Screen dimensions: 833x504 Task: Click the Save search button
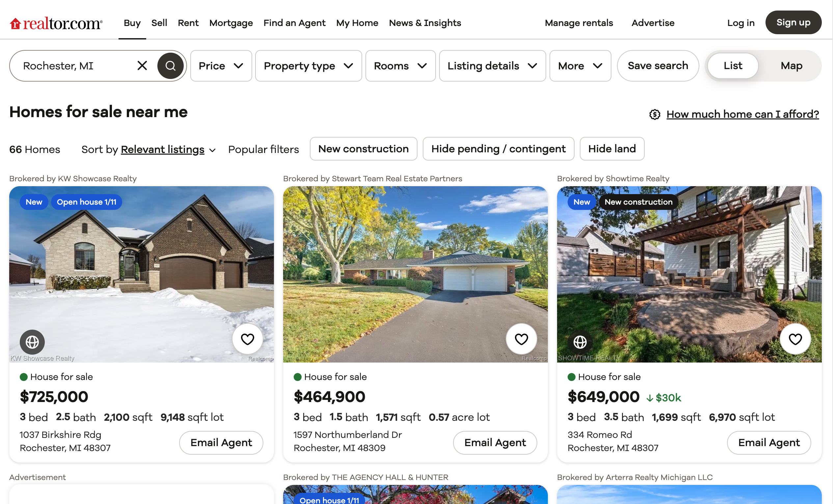[x=658, y=65]
